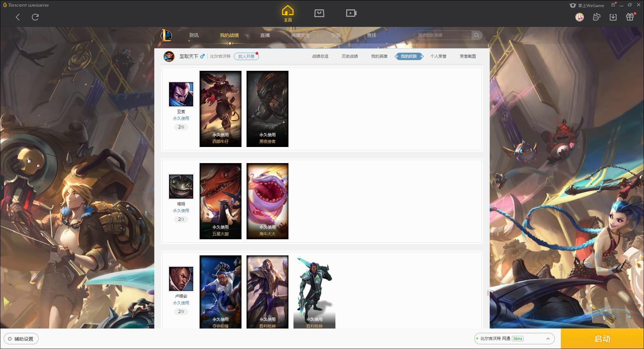Open the 五星大厨 skin card

220,201
